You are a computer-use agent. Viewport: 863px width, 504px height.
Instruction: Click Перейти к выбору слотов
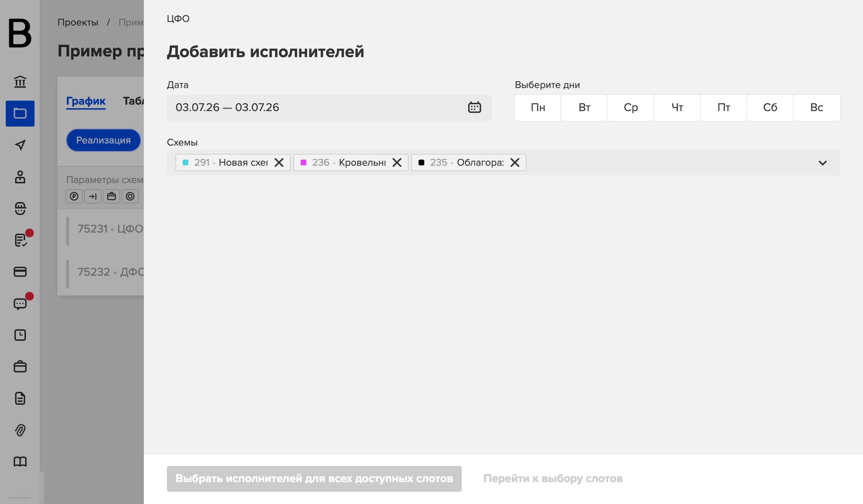click(x=553, y=479)
